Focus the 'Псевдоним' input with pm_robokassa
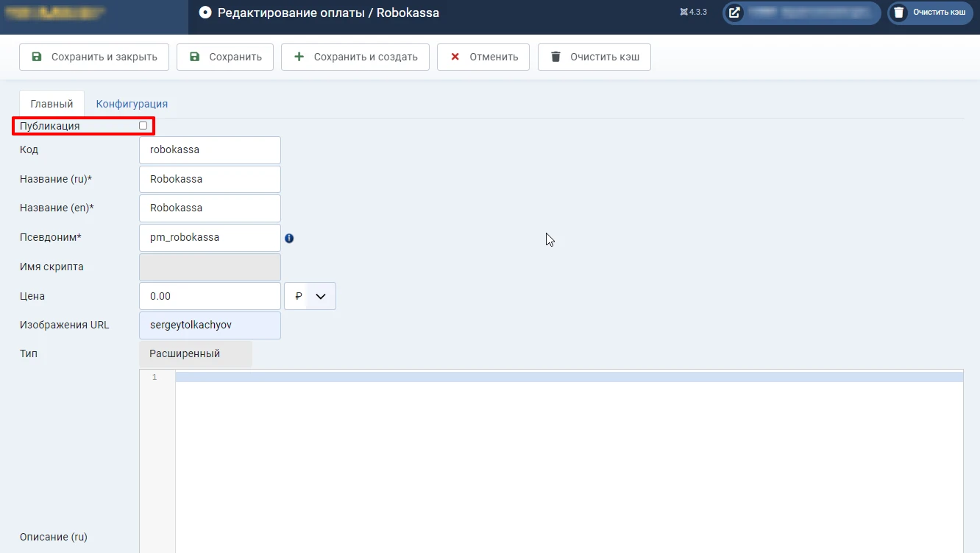Viewport: 980px width, 553px height. 210,237
